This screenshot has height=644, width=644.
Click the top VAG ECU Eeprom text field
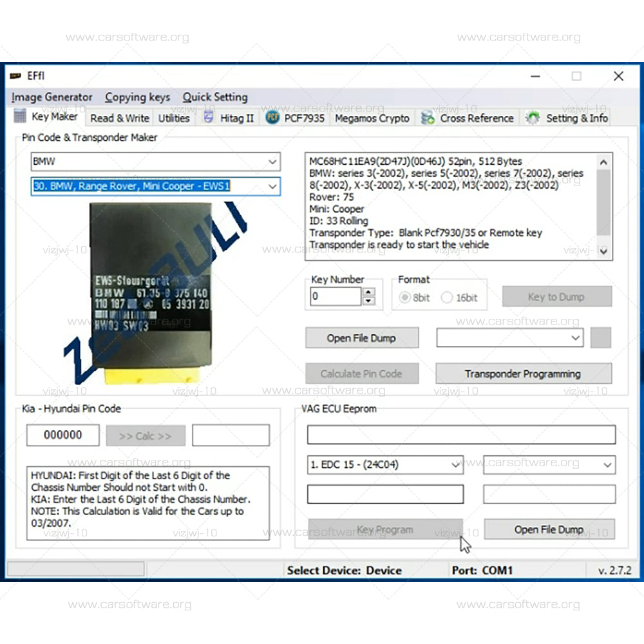461,435
